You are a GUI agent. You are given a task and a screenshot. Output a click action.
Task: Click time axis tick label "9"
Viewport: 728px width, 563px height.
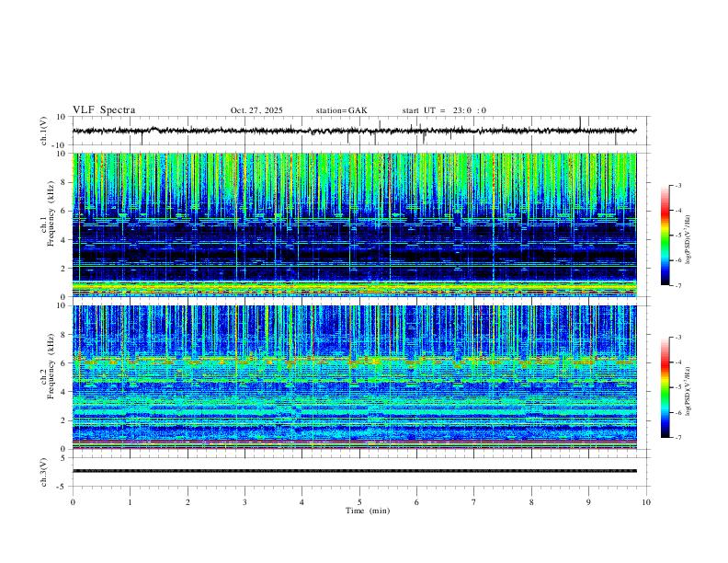point(588,502)
